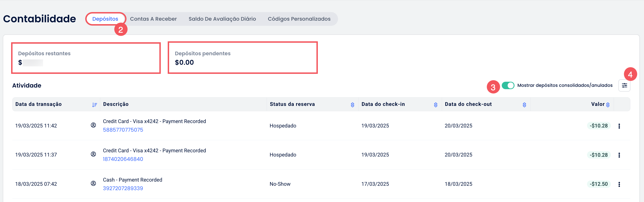
Task: Sort by Data do check-out arrows
Action: 524,105
